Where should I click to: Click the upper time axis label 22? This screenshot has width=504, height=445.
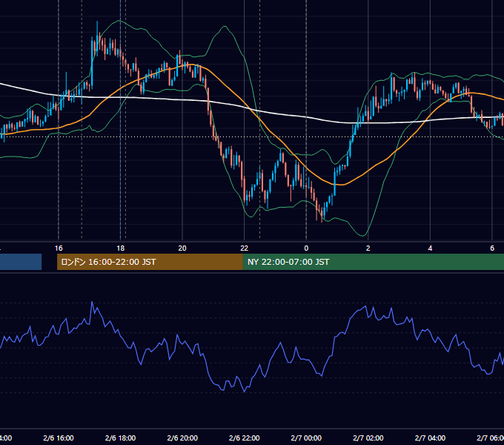(x=245, y=248)
